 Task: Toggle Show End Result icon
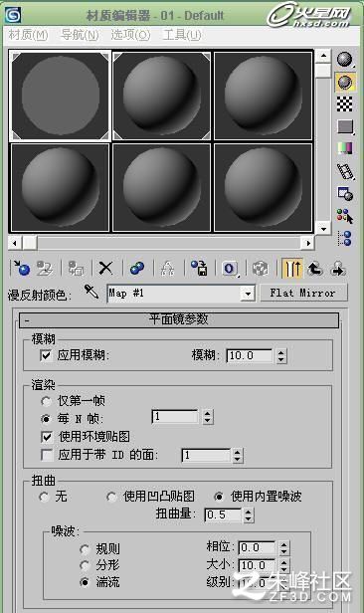[292, 269]
